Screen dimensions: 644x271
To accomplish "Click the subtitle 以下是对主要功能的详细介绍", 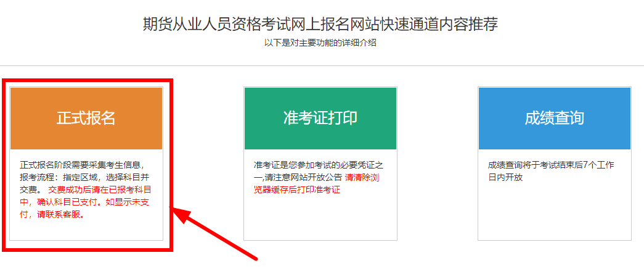I will [320, 43].
